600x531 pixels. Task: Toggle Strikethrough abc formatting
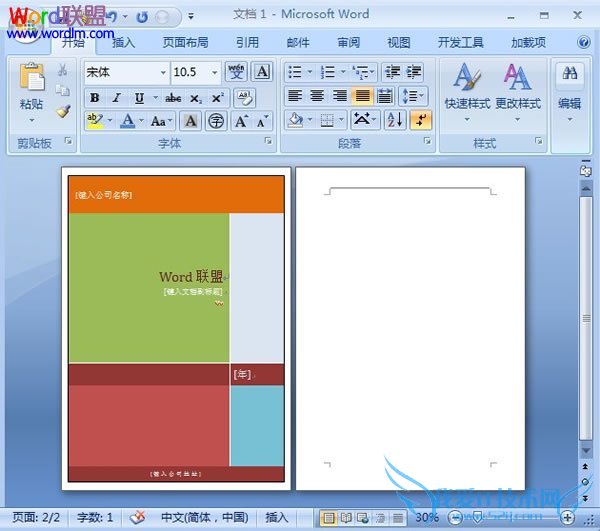173,98
